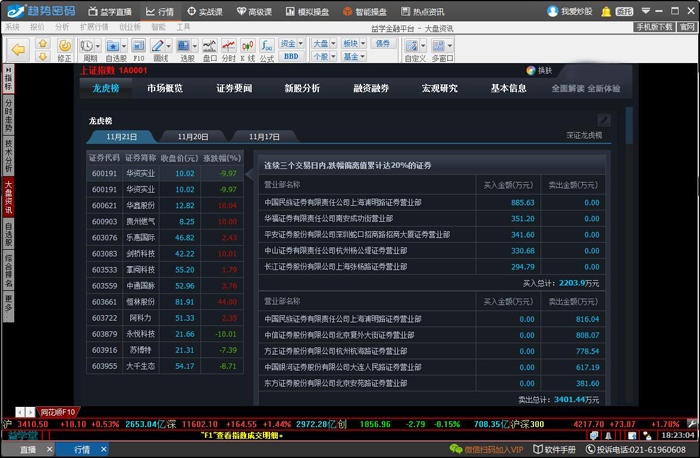This screenshot has height=458, width=700.
Task: Open the 自选股 watchlist toolbar icon
Action: 115,48
